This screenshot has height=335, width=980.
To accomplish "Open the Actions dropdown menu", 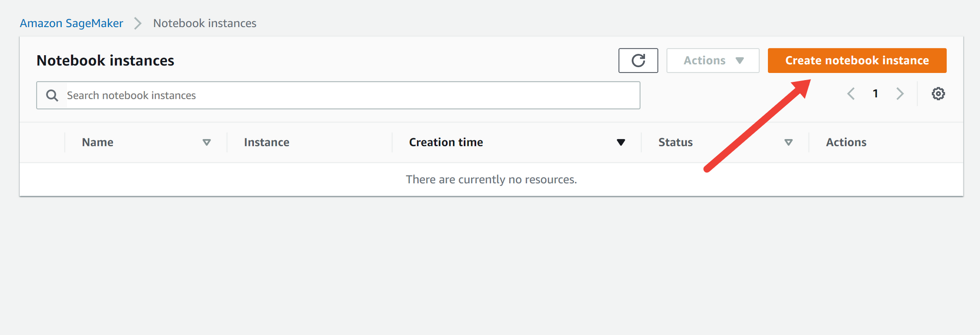I will (713, 61).
